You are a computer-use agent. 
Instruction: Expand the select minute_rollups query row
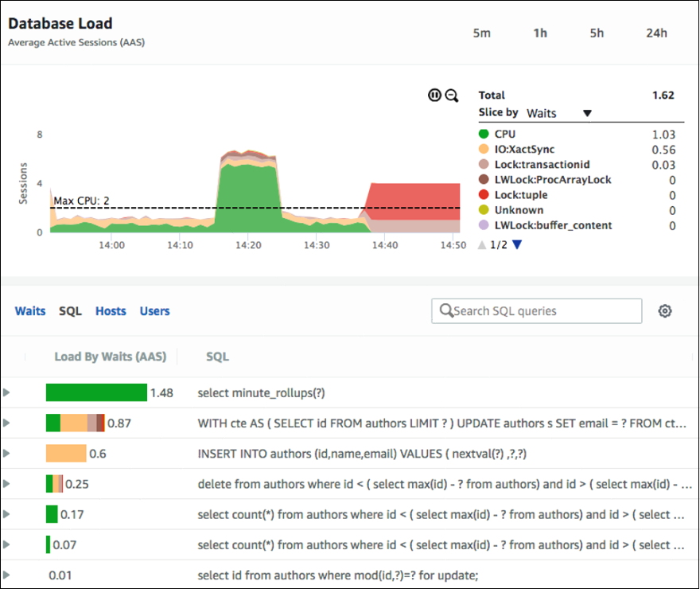point(8,392)
